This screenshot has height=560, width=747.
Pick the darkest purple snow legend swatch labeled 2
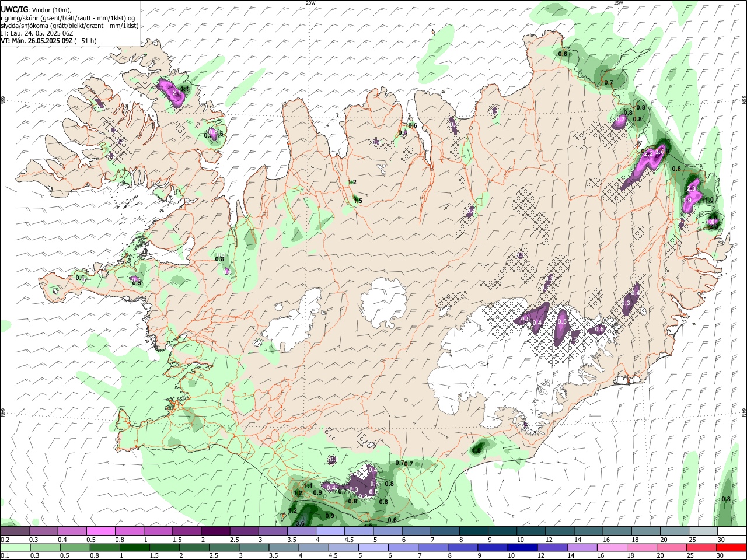click(x=215, y=531)
